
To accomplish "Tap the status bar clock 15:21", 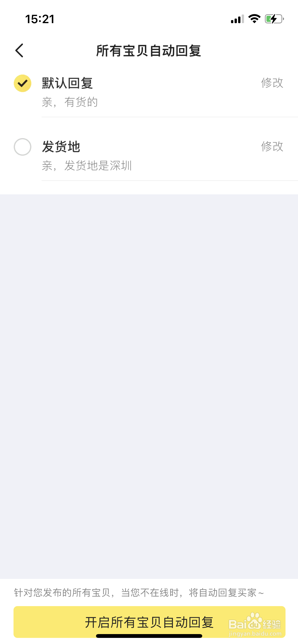I will click(x=40, y=19).
